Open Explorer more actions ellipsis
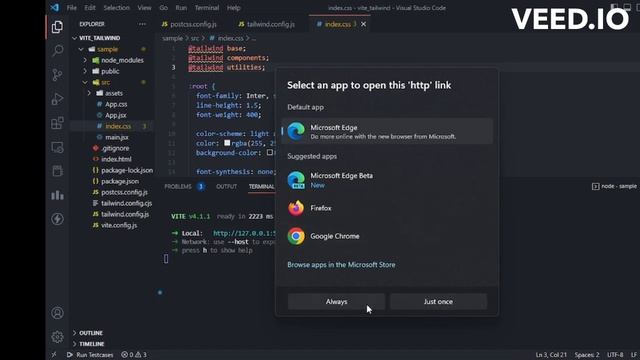Viewport: 640px width, 360px height. 142,24
